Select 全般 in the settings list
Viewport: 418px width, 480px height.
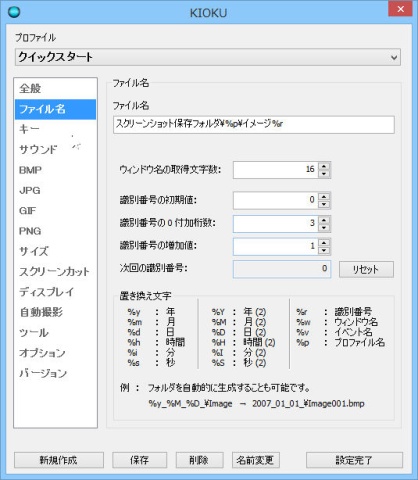pyautogui.click(x=55, y=89)
